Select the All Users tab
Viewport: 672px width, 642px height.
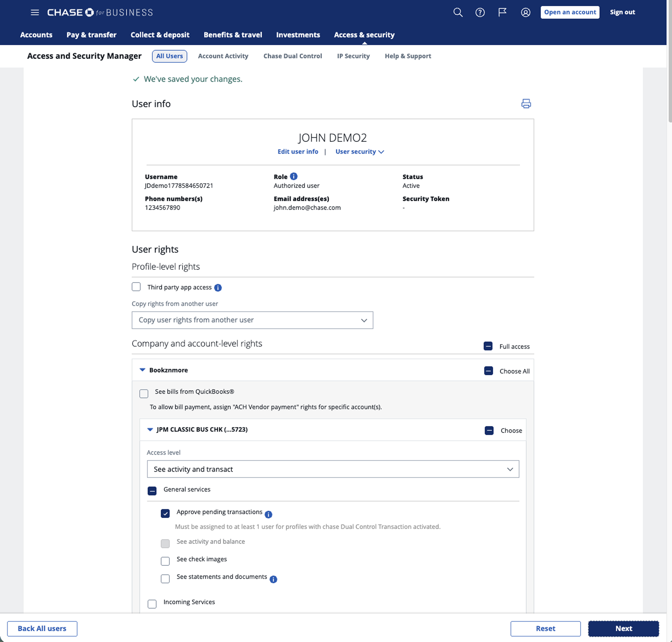[x=169, y=56]
